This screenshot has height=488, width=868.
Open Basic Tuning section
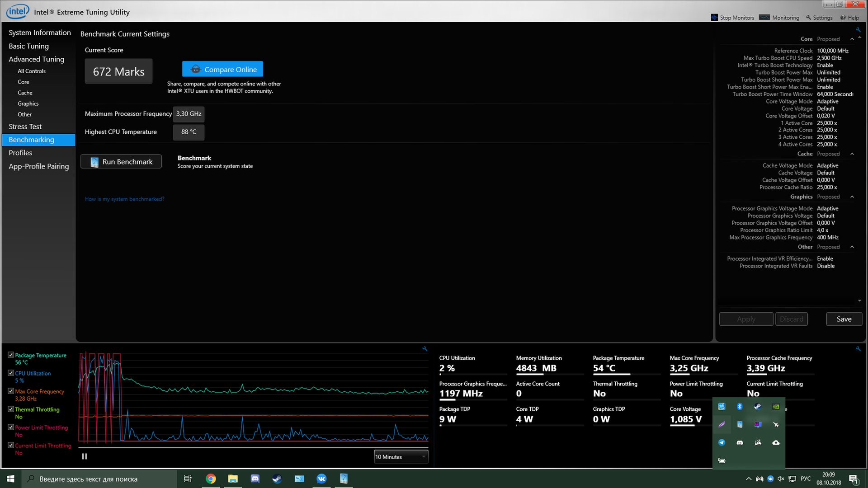[28, 46]
